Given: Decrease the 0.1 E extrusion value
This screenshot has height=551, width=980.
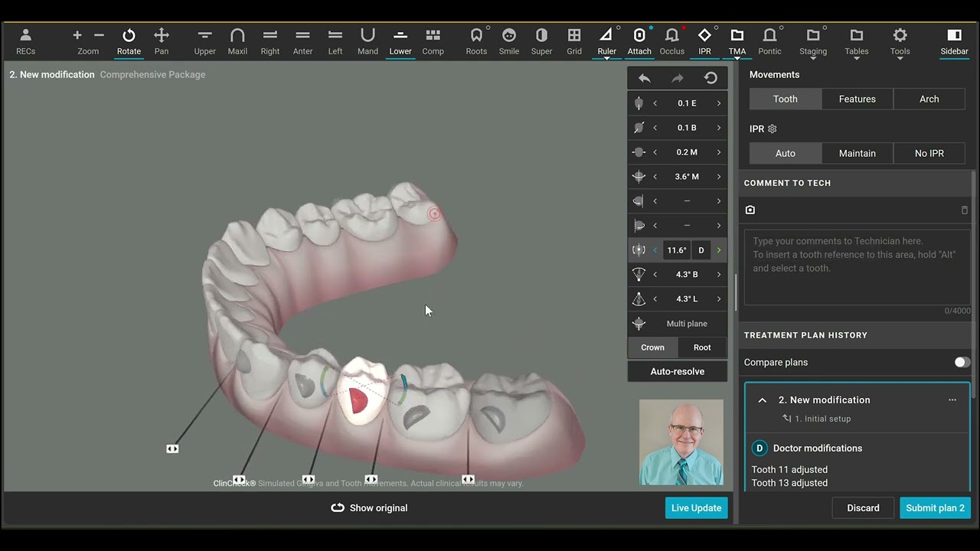Looking at the screenshot, I should coord(655,103).
